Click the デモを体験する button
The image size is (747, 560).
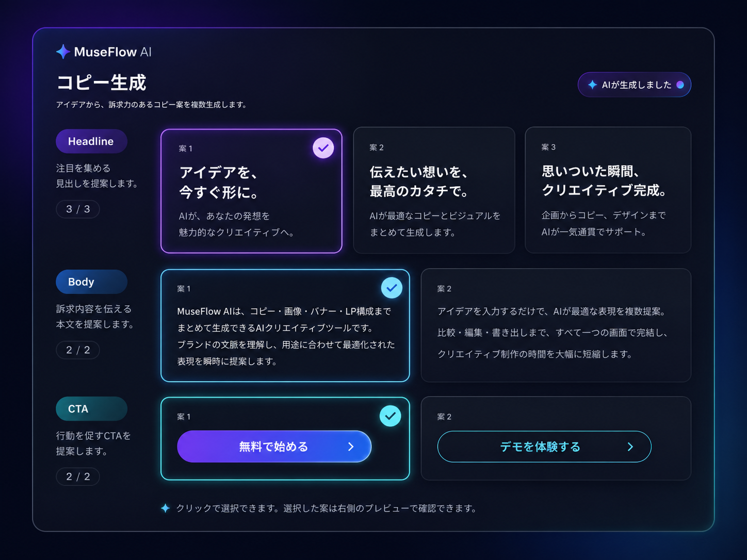(544, 447)
